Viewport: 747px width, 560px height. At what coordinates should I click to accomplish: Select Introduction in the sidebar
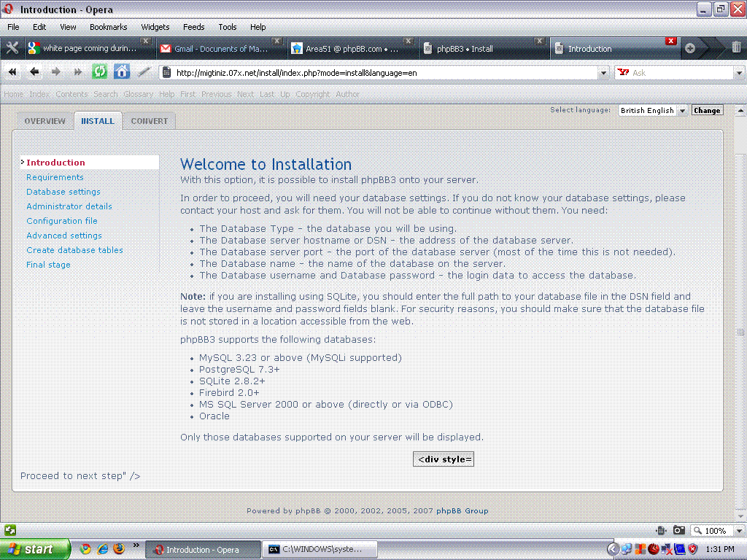[x=55, y=163]
